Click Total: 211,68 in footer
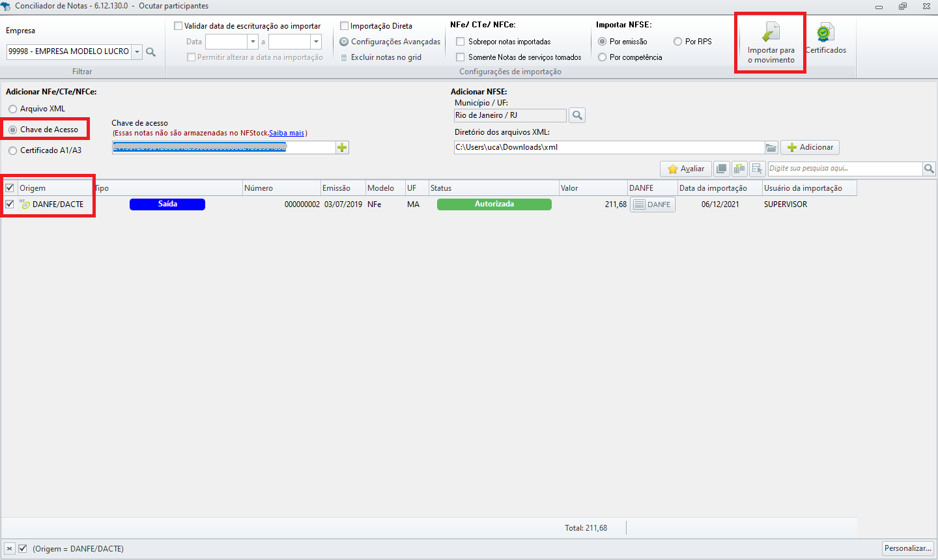This screenshot has width=938, height=560. click(586, 528)
